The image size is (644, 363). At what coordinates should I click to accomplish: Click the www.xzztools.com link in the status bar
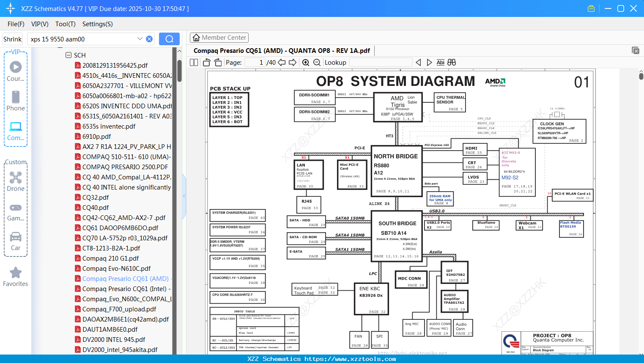(x=350, y=359)
